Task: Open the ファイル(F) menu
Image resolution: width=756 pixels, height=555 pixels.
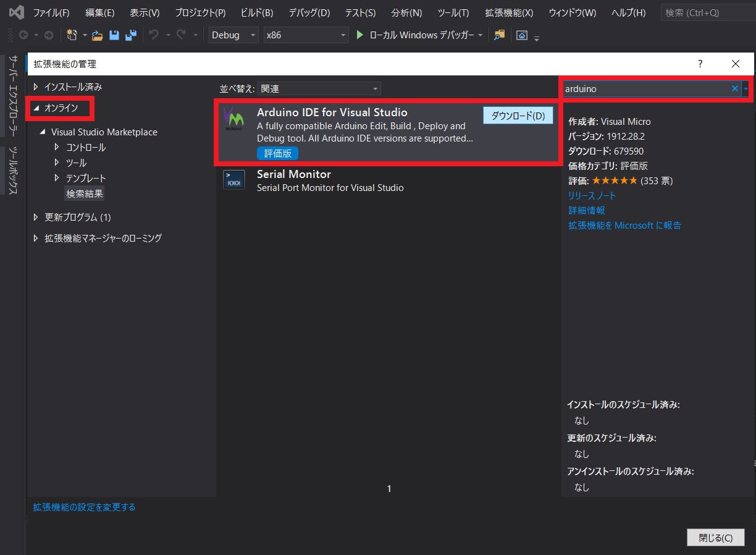Action: 51,12
